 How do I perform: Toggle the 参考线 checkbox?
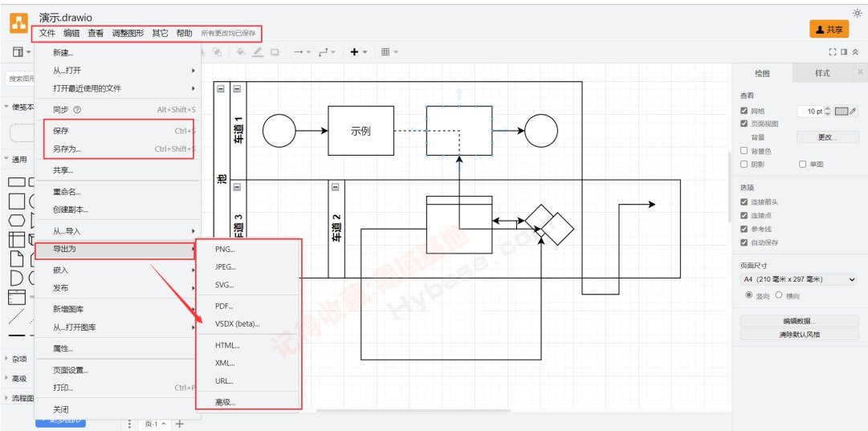(744, 229)
